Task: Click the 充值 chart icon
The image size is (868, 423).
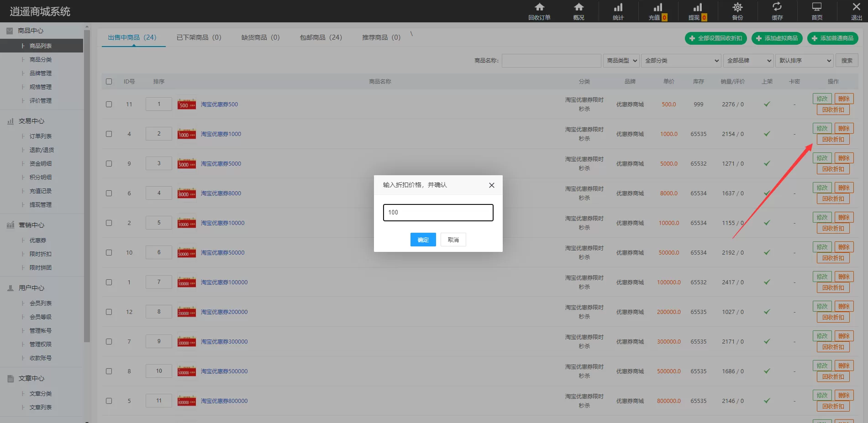Action: (x=658, y=7)
